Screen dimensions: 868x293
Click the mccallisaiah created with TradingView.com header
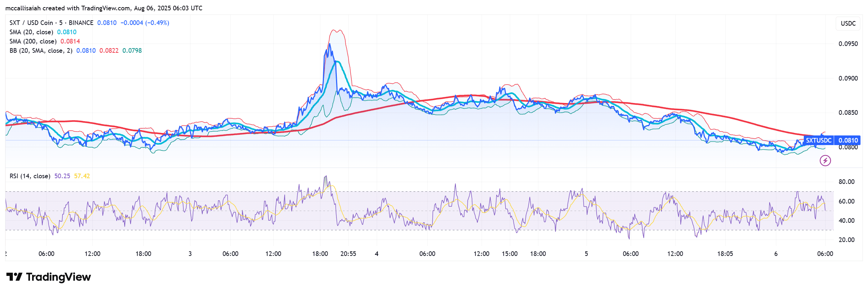[103, 8]
